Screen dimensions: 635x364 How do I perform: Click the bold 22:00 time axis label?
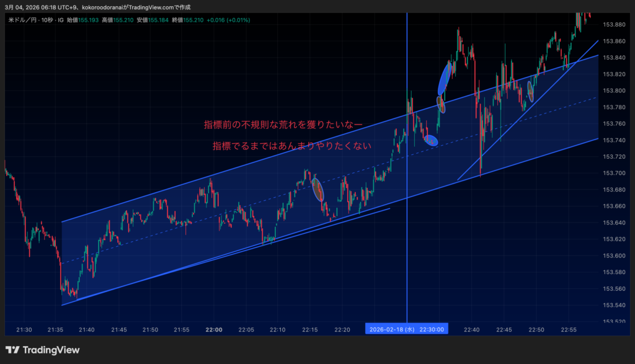coord(214,329)
